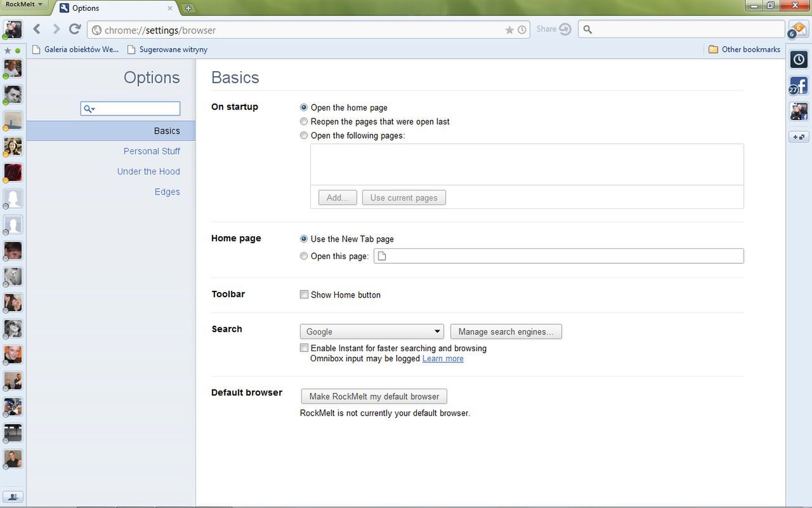This screenshot has width=812, height=508.
Task: Click into the Options search field
Action: pyautogui.click(x=130, y=109)
